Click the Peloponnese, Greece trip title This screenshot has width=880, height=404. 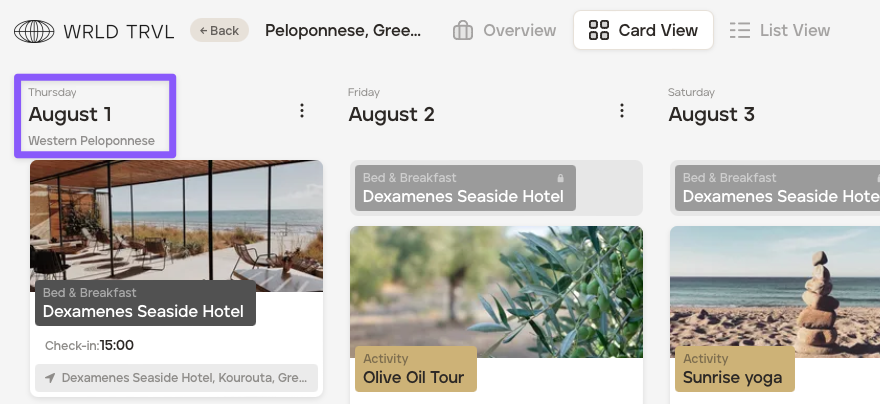pos(343,30)
